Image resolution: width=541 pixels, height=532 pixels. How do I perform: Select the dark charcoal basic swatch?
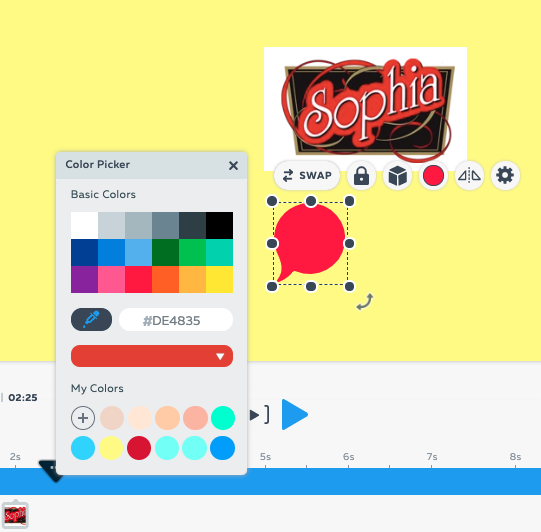tap(193, 225)
